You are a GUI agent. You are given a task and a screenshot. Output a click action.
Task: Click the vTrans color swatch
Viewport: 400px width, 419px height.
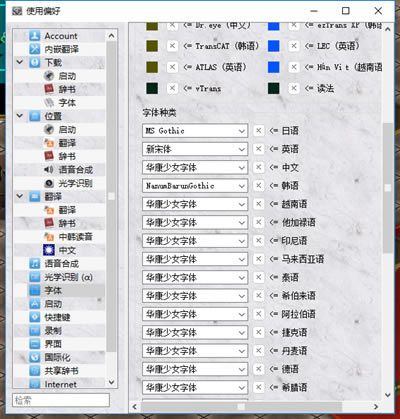pyautogui.click(x=152, y=88)
